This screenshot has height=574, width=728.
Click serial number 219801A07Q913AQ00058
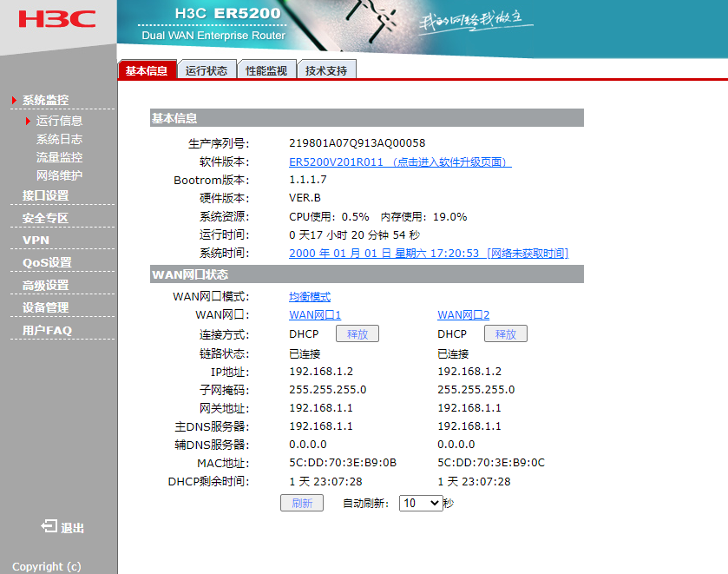[357, 142]
